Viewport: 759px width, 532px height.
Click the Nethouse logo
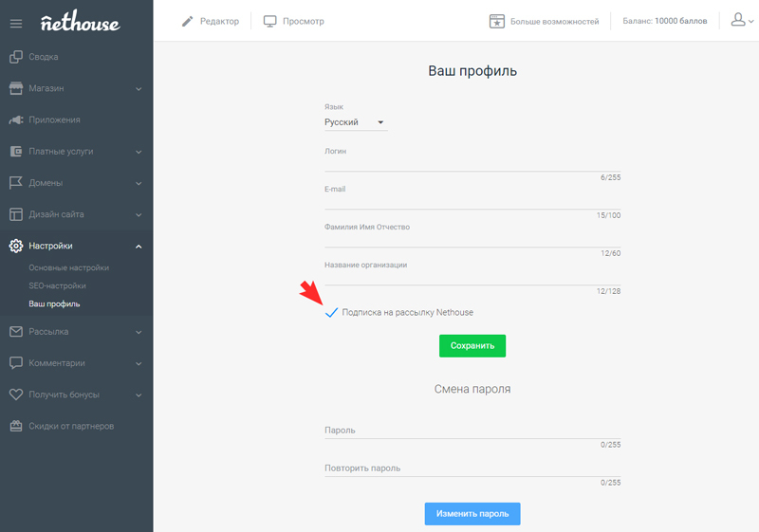tap(81, 21)
